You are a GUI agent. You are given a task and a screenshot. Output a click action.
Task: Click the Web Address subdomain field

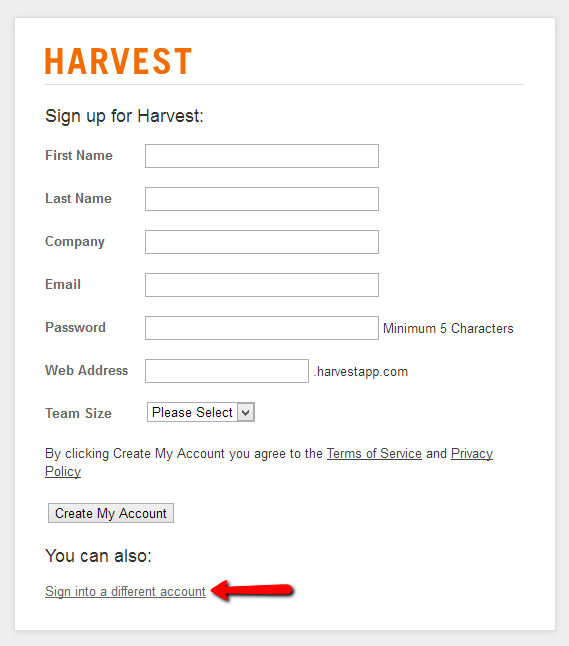pyautogui.click(x=227, y=371)
